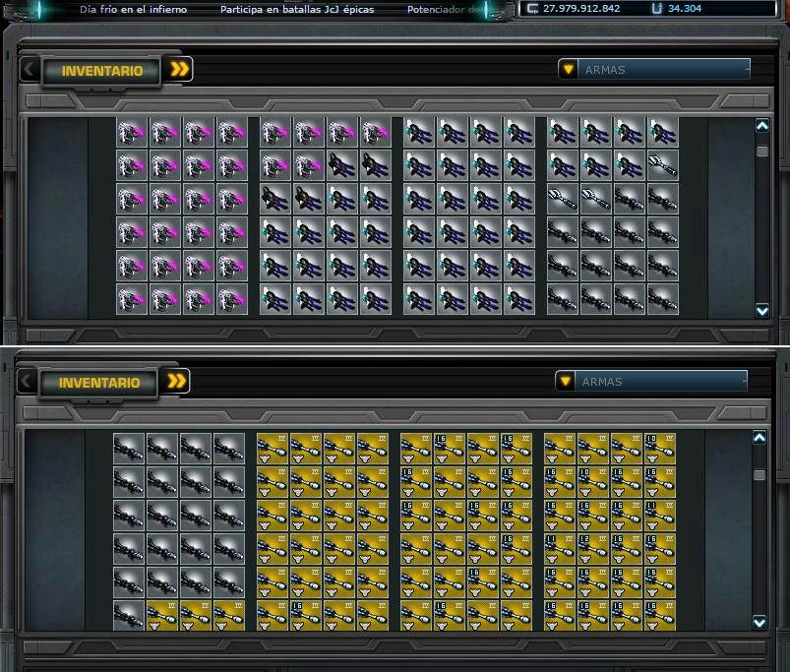Select the level 11 weapon in lower inventory's fourth row
Screen dimensions: 790x672
(559, 549)
